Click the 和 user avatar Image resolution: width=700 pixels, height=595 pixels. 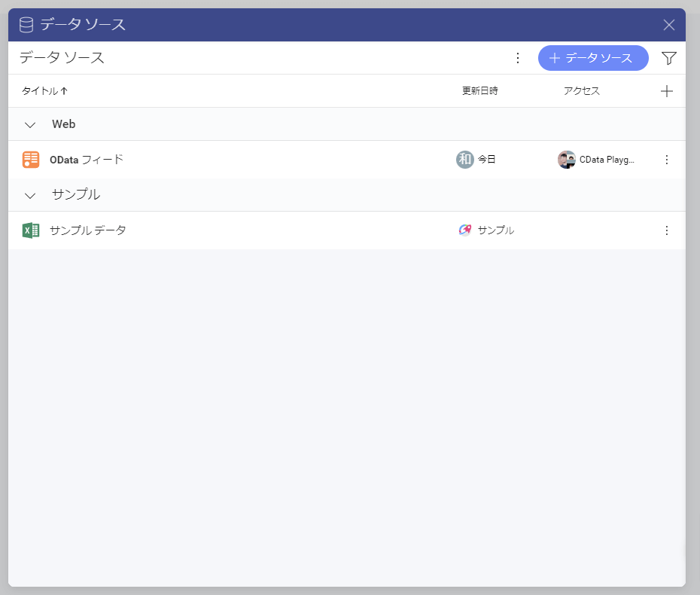(x=464, y=160)
